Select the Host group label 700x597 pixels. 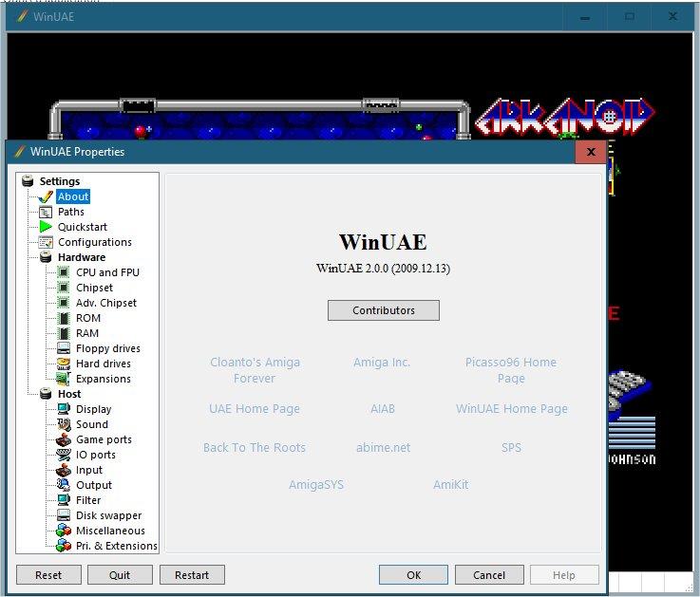pyautogui.click(x=69, y=394)
